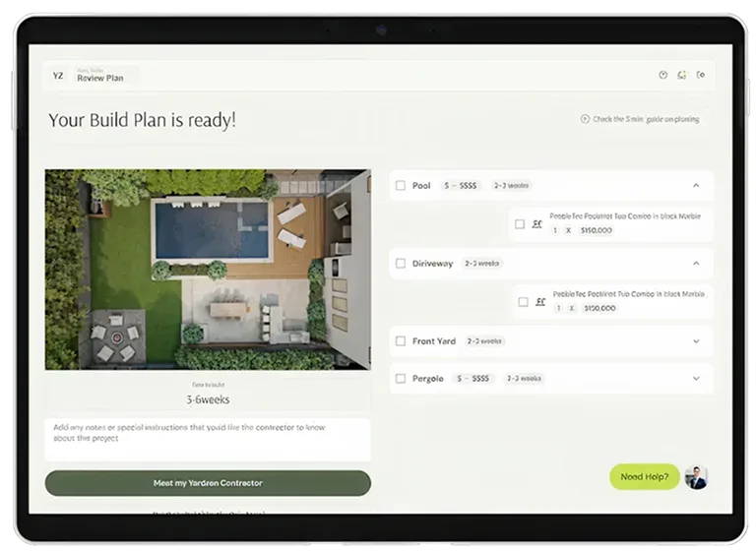The width and height of the screenshot is (756, 551).
Task: Open the 5 min guide on planning link
Action: click(640, 119)
